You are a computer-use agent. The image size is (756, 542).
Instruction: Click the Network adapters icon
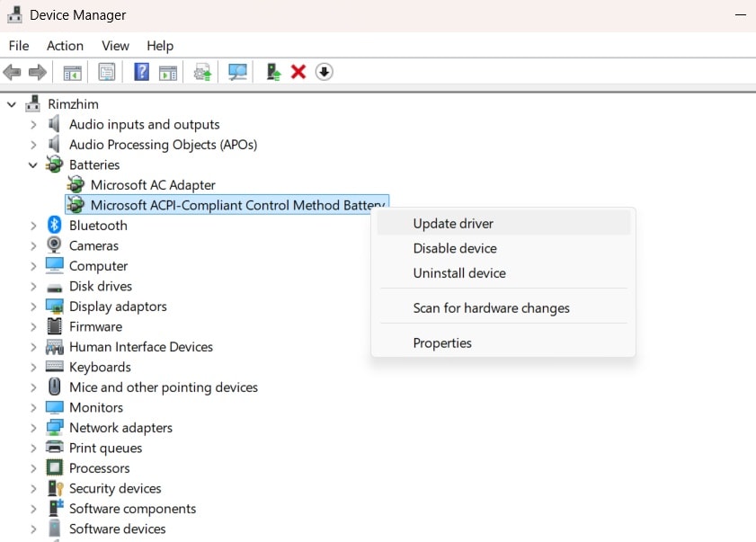coord(55,427)
